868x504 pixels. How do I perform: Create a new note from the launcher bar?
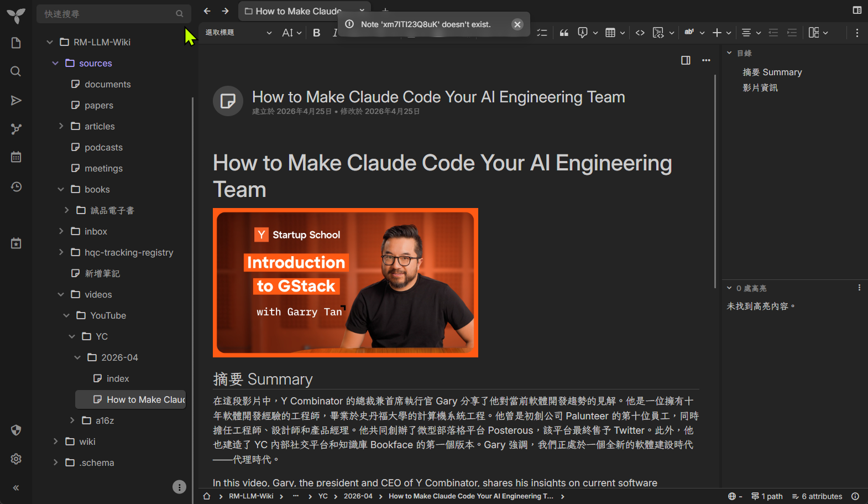[16, 43]
